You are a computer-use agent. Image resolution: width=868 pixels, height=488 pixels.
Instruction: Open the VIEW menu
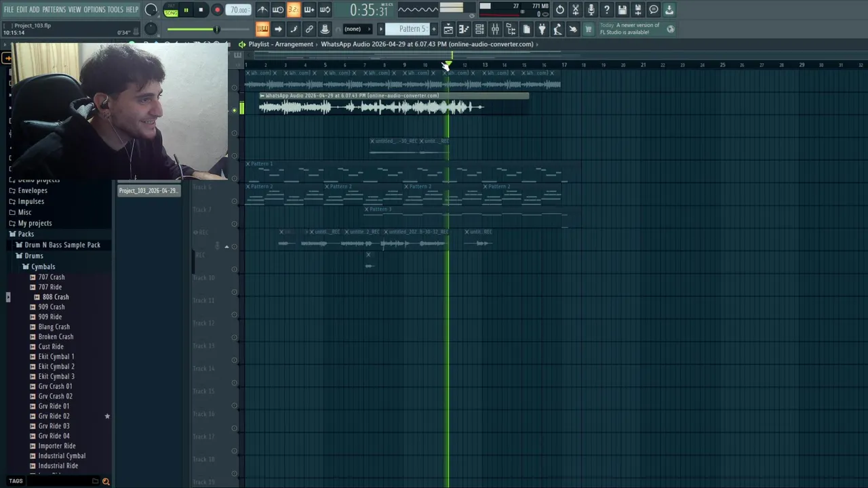pyautogui.click(x=75, y=9)
